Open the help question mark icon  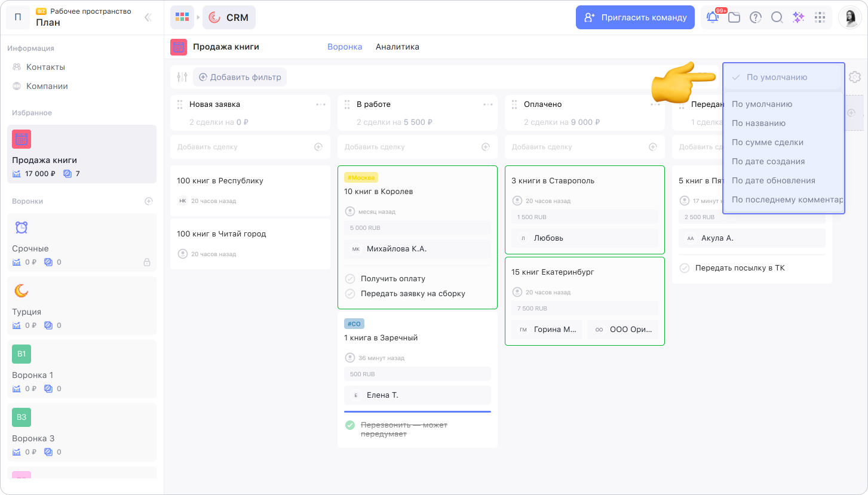click(x=756, y=17)
